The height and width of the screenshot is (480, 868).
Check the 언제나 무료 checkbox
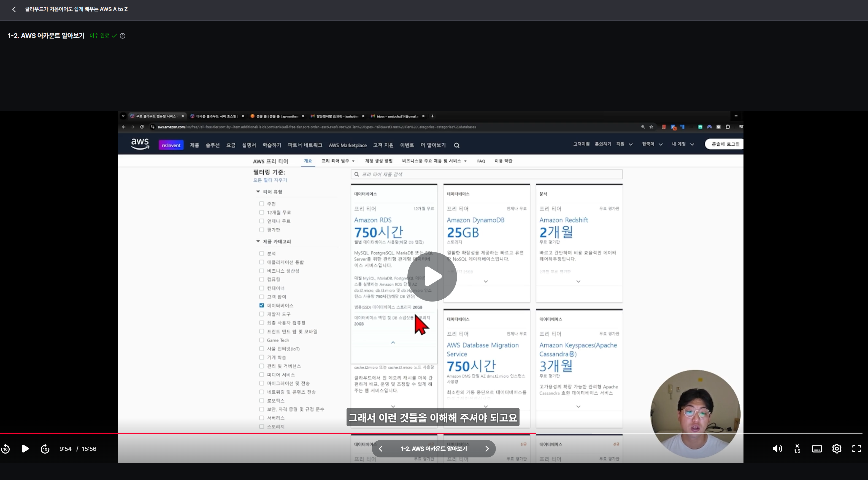[x=261, y=221]
